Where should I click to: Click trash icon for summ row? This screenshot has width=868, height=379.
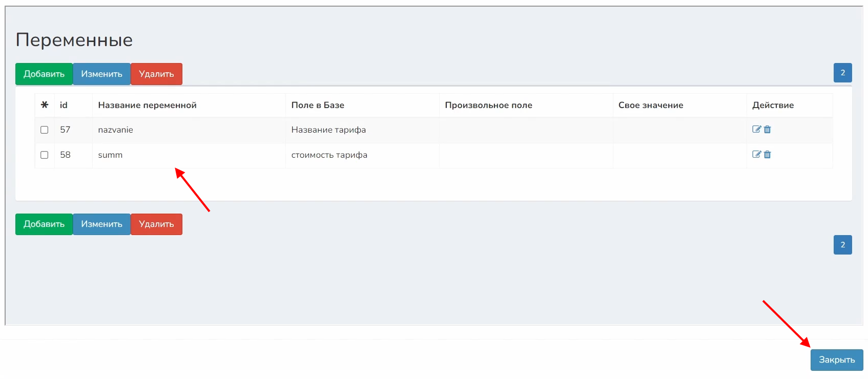[768, 155]
